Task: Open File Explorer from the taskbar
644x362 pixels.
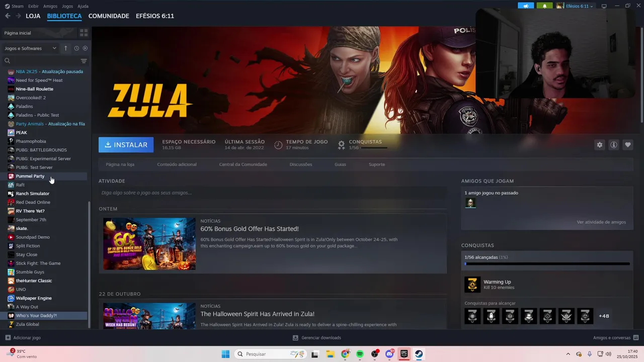Action: (x=330, y=354)
